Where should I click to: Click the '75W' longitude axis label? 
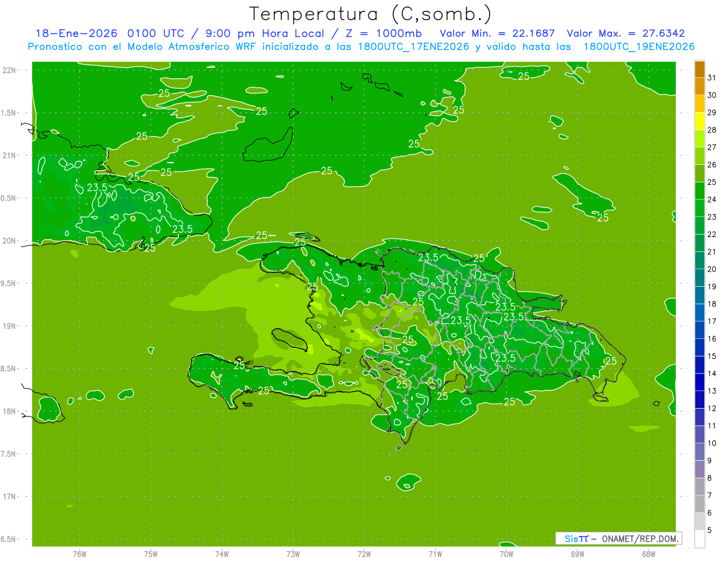click(x=151, y=554)
